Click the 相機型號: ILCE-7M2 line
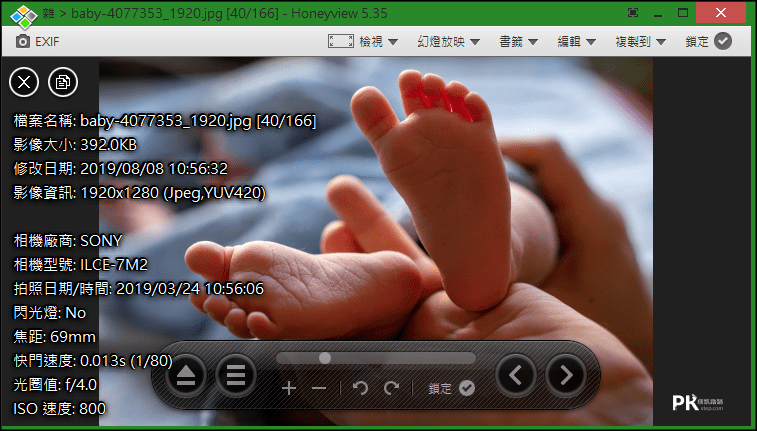Screen dimensions: 757x431 pyautogui.click(x=81, y=265)
